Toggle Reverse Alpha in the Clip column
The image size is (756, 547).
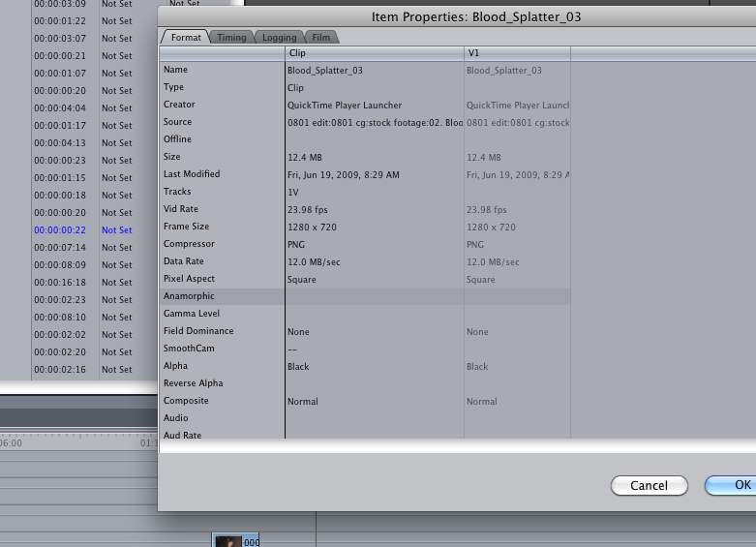click(x=374, y=384)
